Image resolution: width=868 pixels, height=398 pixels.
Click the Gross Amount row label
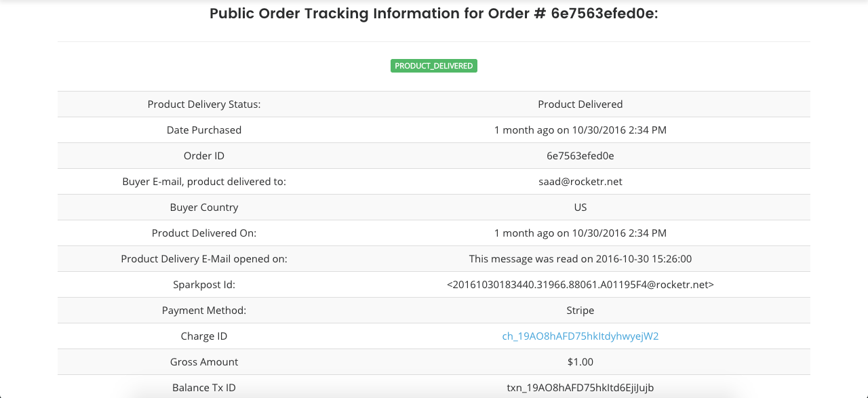204,362
